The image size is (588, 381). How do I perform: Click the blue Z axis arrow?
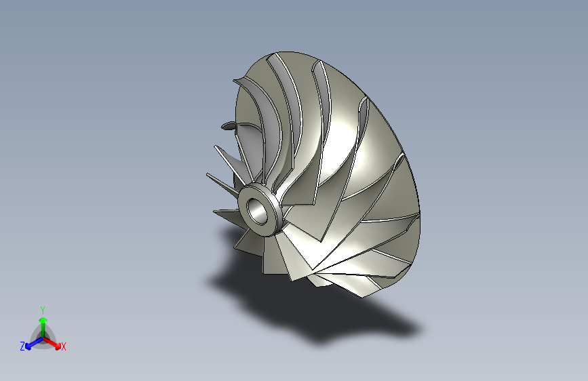coord(34,343)
